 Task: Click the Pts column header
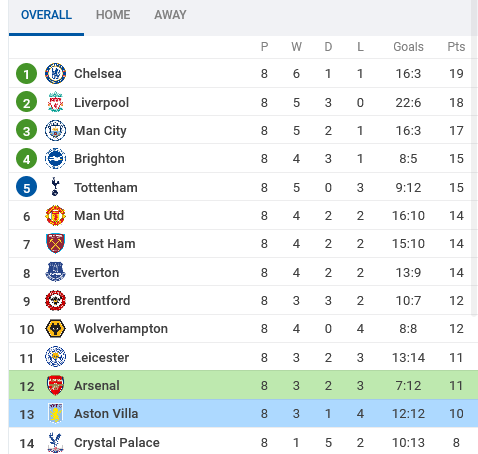456,47
